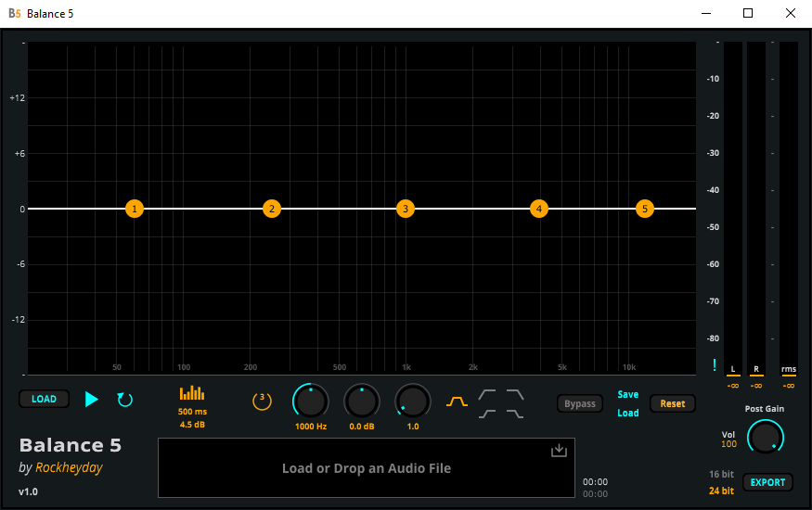Click the 4.5 dB analyzer value
Screen dimensions: 812x510
point(192,425)
